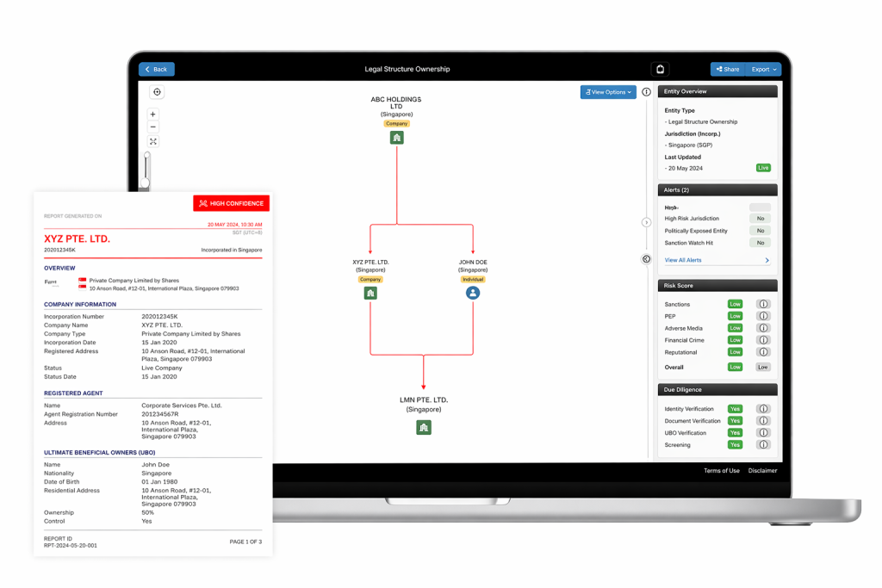882x588 pixels.
Task: Click the recenter target icon on canvas
Action: pos(157,92)
